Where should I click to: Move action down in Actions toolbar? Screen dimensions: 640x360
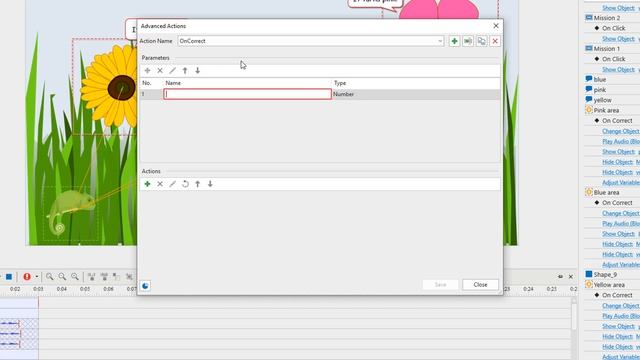click(x=210, y=184)
